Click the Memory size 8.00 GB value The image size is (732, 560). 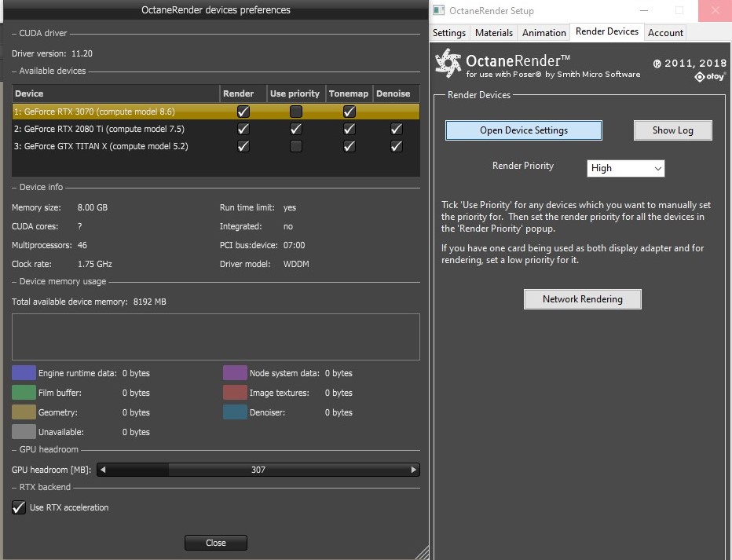tap(93, 207)
